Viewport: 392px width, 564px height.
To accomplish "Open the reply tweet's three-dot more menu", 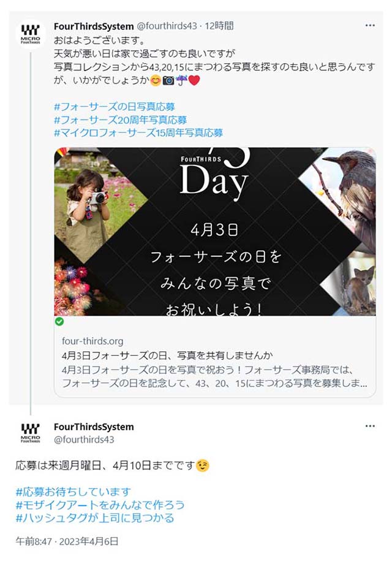I will [370, 426].
